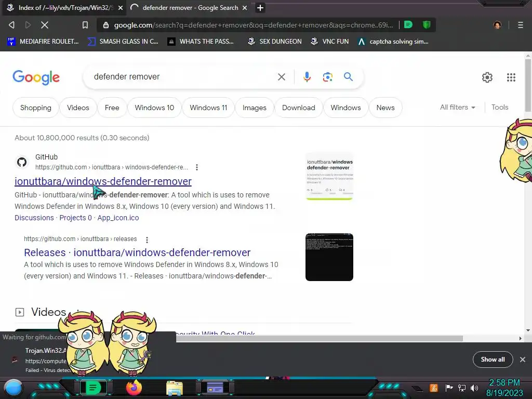
Task: Go back with the browser back arrow
Action: (x=11, y=25)
